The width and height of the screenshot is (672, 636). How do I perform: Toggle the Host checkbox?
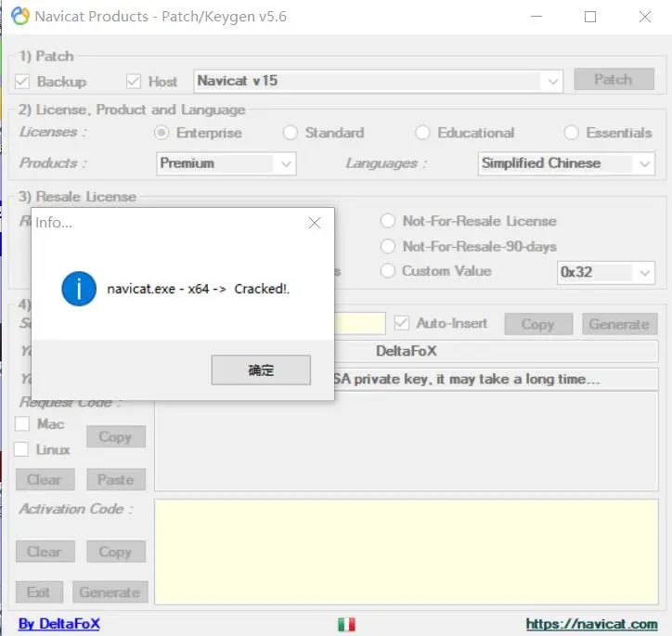coord(134,82)
